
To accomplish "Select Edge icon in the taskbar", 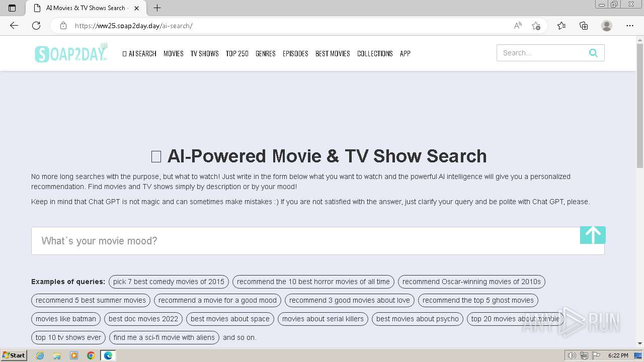I will pos(108,355).
